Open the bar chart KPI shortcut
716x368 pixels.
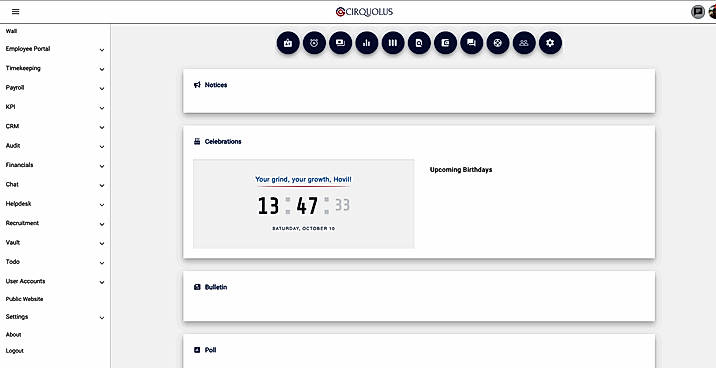click(367, 43)
